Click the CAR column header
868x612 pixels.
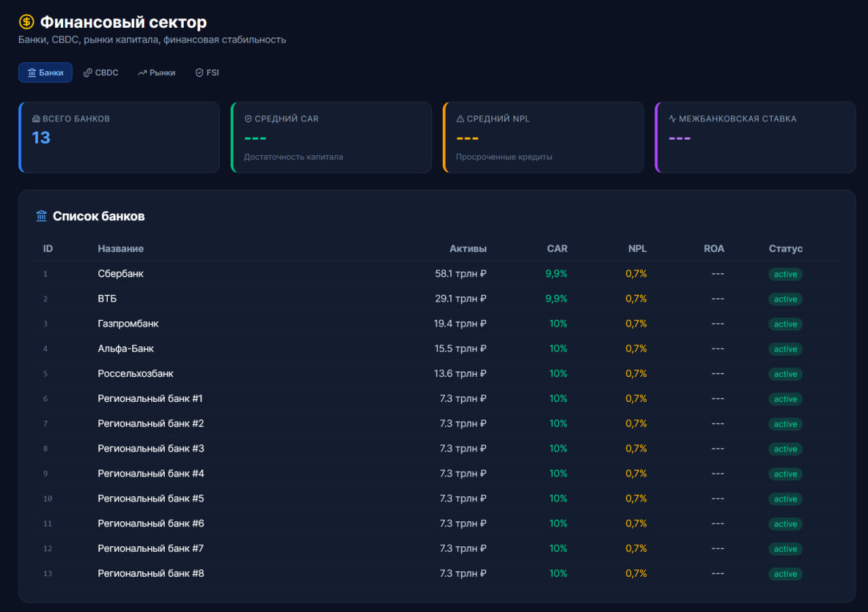[x=557, y=249]
